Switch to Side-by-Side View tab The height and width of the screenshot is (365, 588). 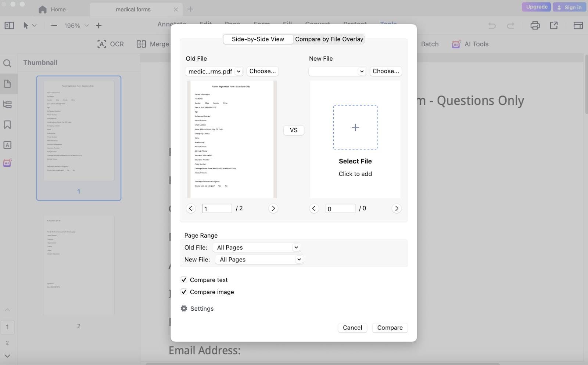pos(258,39)
